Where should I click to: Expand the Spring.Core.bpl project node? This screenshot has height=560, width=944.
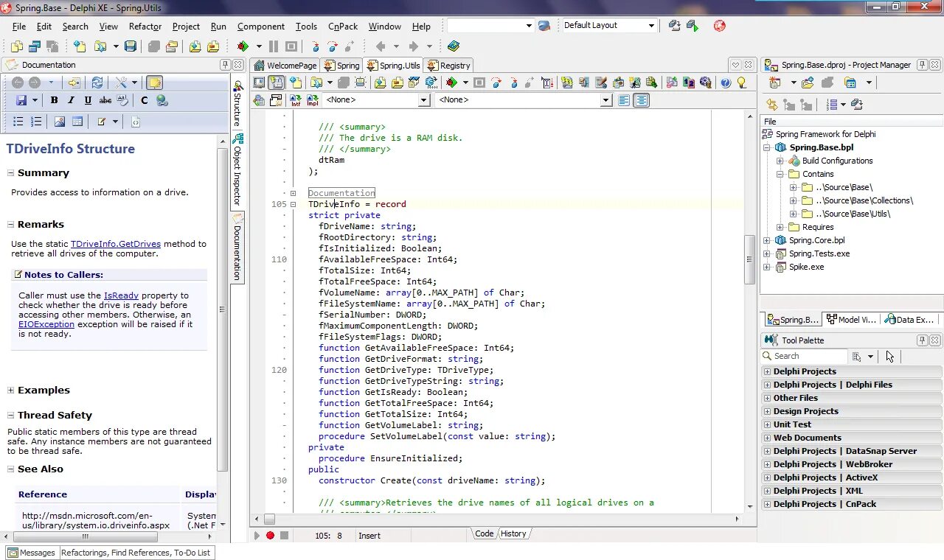coord(767,240)
